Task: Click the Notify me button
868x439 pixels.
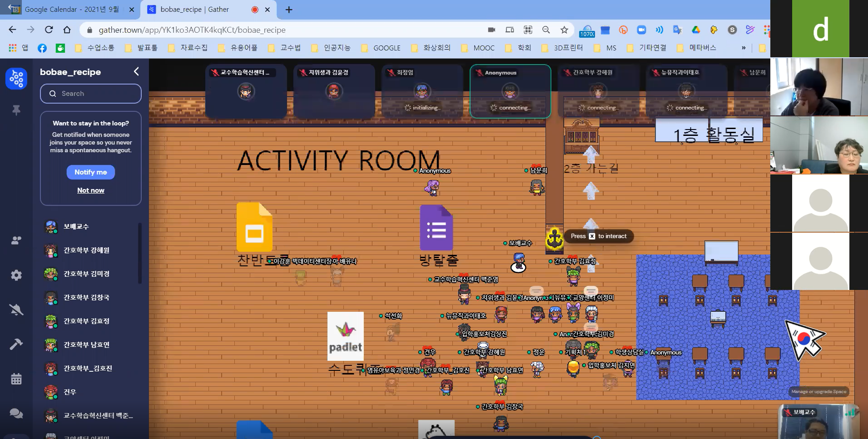Action: tap(91, 172)
